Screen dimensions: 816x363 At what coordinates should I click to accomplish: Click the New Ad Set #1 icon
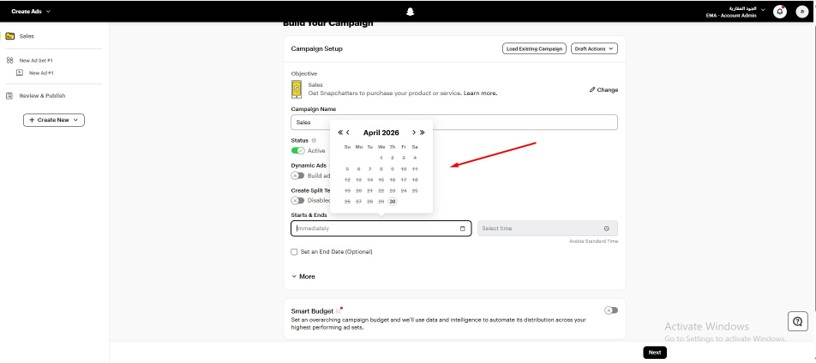coord(10,60)
